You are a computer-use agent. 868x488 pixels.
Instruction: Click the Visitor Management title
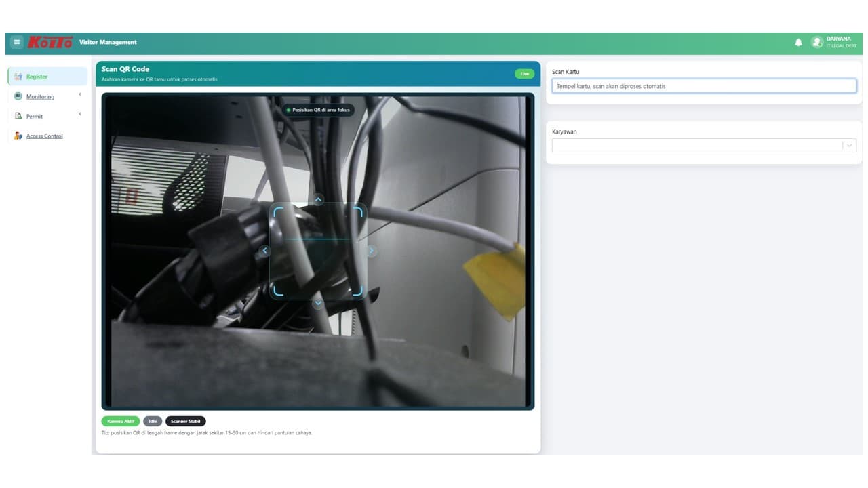click(x=108, y=42)
